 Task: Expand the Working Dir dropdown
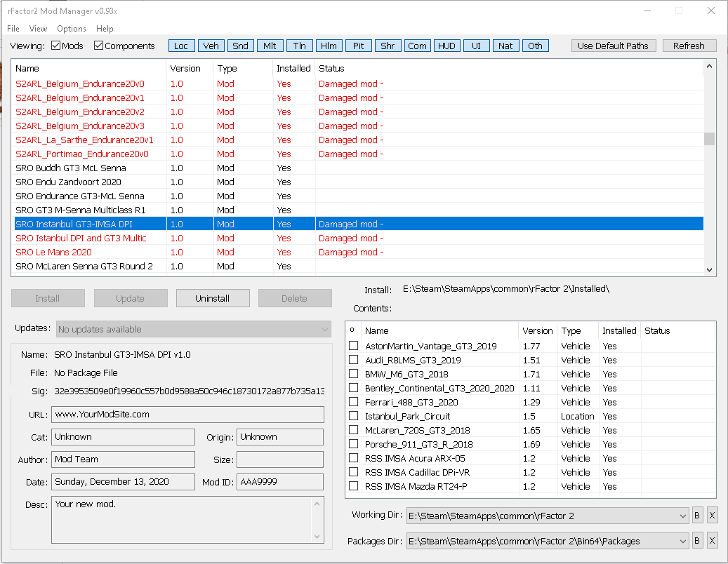pos(682,516)
